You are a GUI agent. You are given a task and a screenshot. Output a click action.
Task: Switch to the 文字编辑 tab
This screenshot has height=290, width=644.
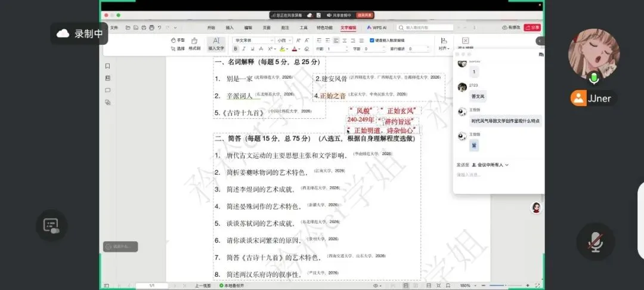348,27
